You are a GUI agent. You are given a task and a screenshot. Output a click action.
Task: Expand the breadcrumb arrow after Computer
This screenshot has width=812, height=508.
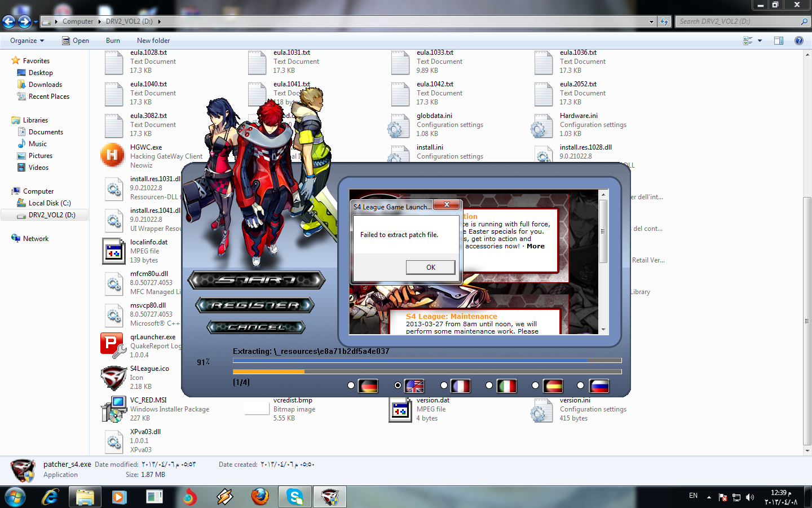point(100,21)
